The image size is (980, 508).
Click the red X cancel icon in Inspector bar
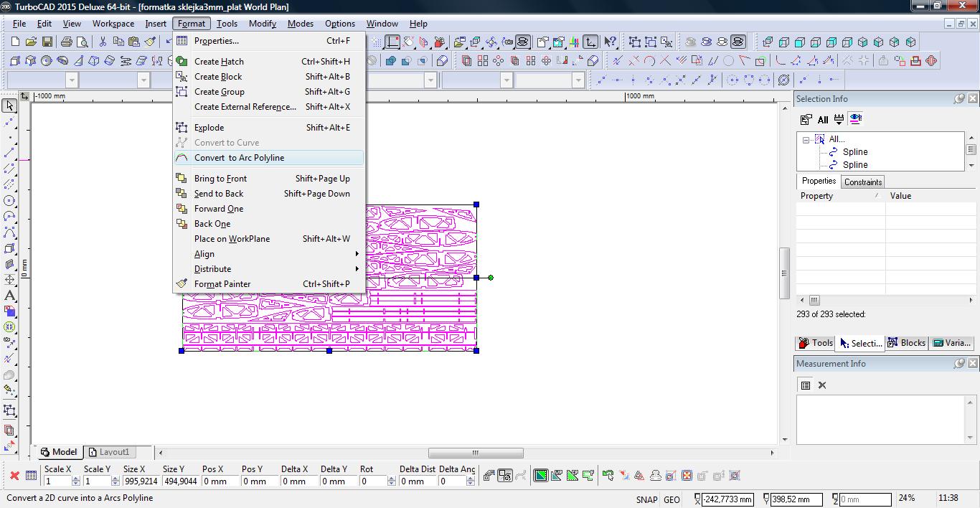[x=14, y=475]
